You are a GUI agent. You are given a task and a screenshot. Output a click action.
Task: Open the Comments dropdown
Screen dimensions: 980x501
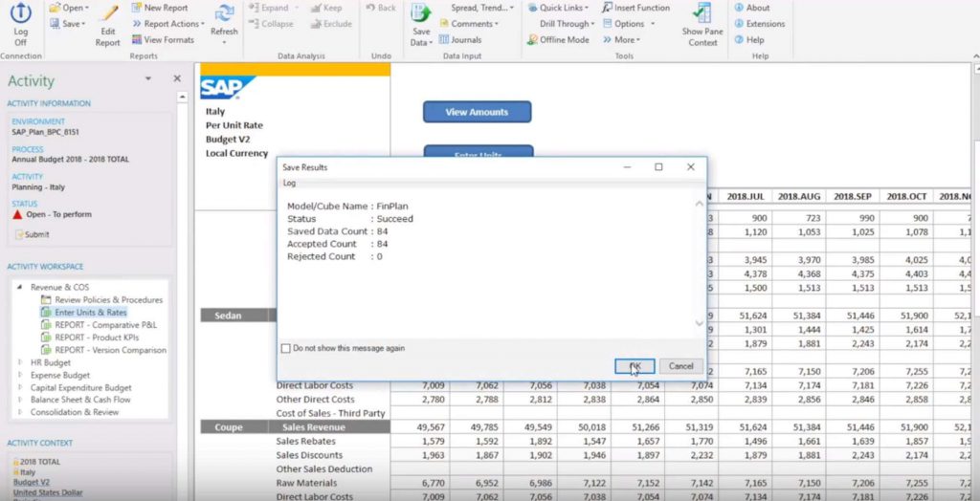pos(469,24)
